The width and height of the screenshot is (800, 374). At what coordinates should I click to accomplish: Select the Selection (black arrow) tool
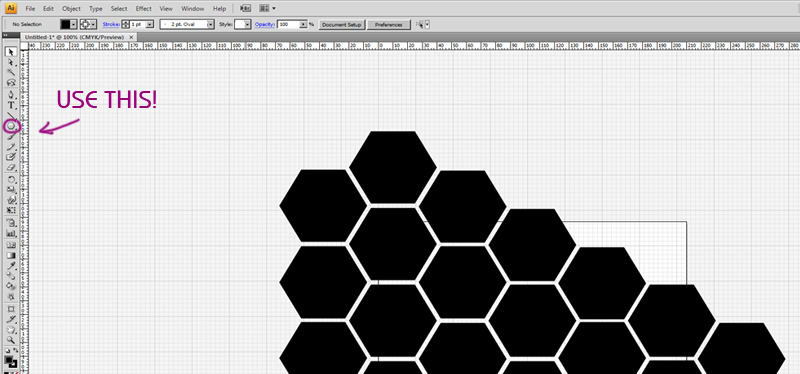[x=11, y=52]
